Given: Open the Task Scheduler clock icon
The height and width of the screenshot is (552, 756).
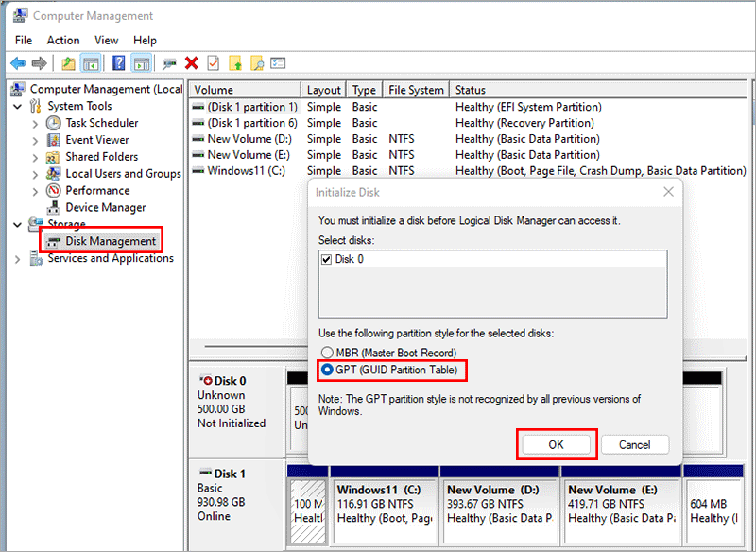Looking at the screenshot, I should [54, 123].
